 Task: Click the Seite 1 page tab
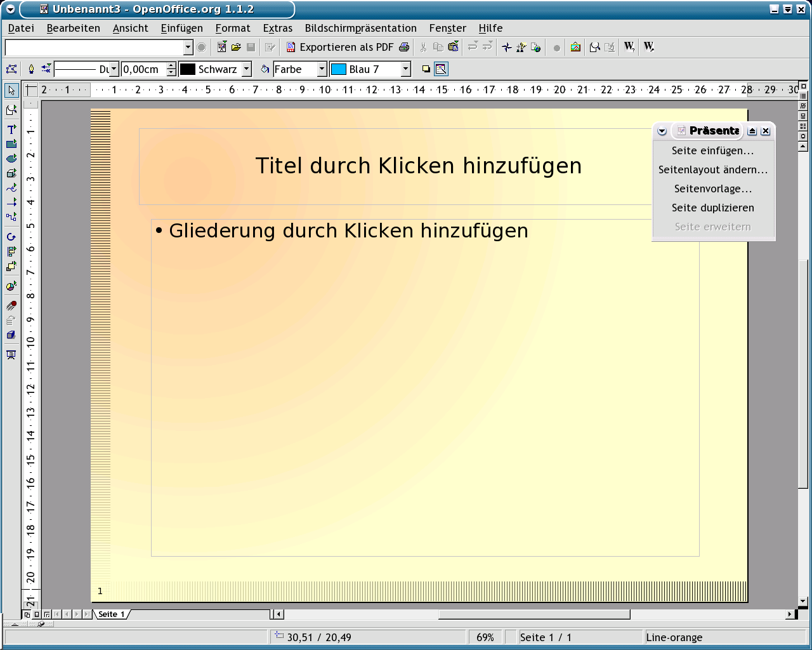click(111, 614)
